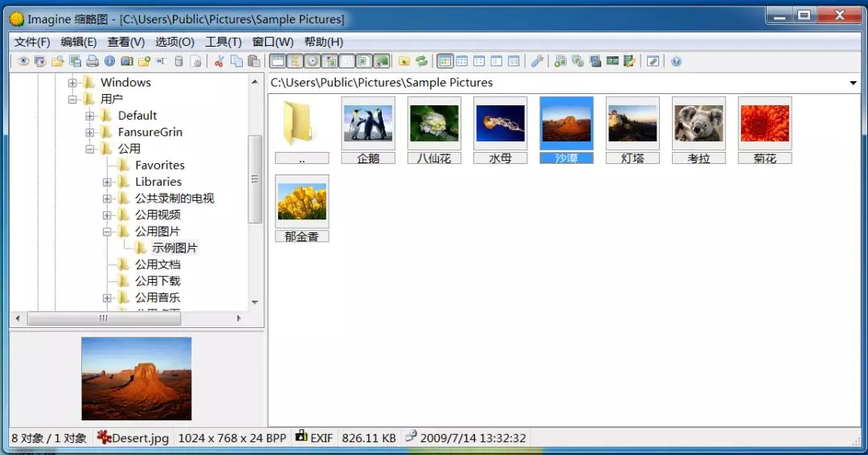The height and width of the screenshot is (455, 868).
Task: Click the file properties page icon
Action: (x=196, y=61)
